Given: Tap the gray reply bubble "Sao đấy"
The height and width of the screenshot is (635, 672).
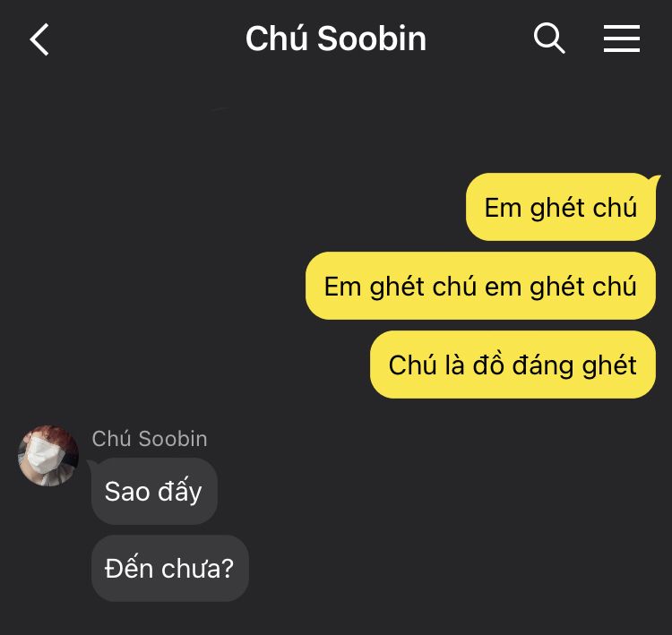Looking at the screenshot, I should pos(154,491).
